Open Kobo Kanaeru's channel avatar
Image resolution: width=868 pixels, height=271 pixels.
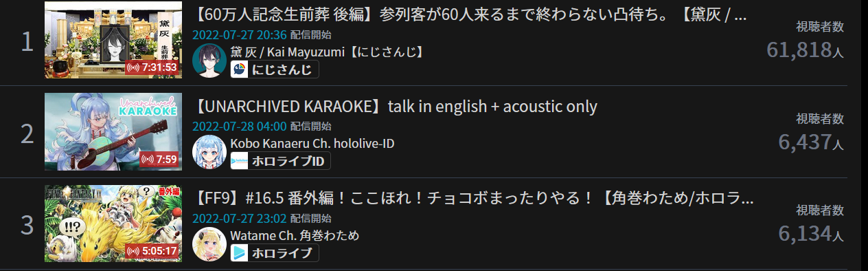tap(209, 152)
